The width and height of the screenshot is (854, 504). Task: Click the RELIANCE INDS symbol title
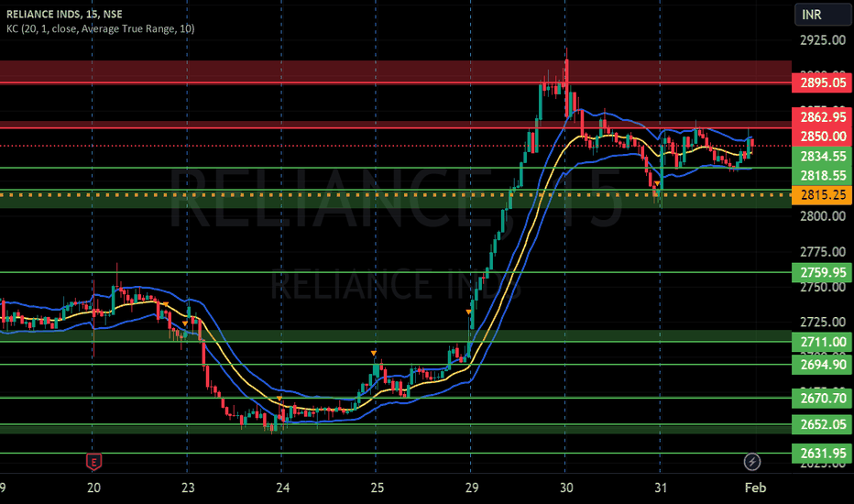[x=64, y=14]
